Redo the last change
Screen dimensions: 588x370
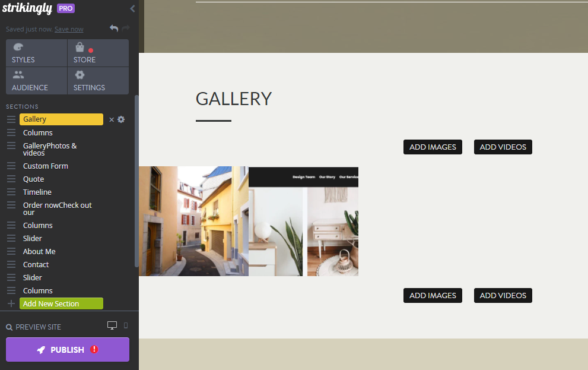tap(126, 27)
